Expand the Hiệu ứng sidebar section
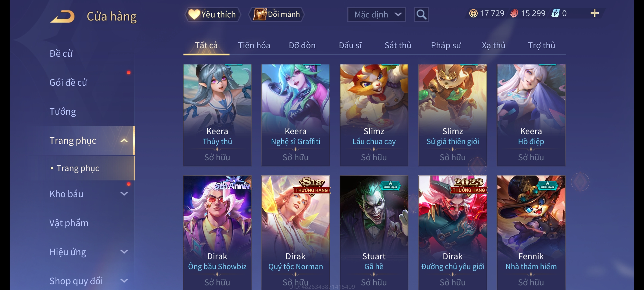This screenshot has height=290, width=644. pos(124,252)
